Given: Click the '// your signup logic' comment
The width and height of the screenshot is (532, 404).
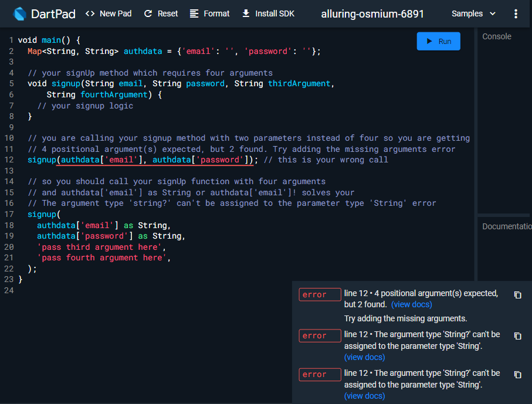Looking at the screenshot, I should click(x=85, y=106).
